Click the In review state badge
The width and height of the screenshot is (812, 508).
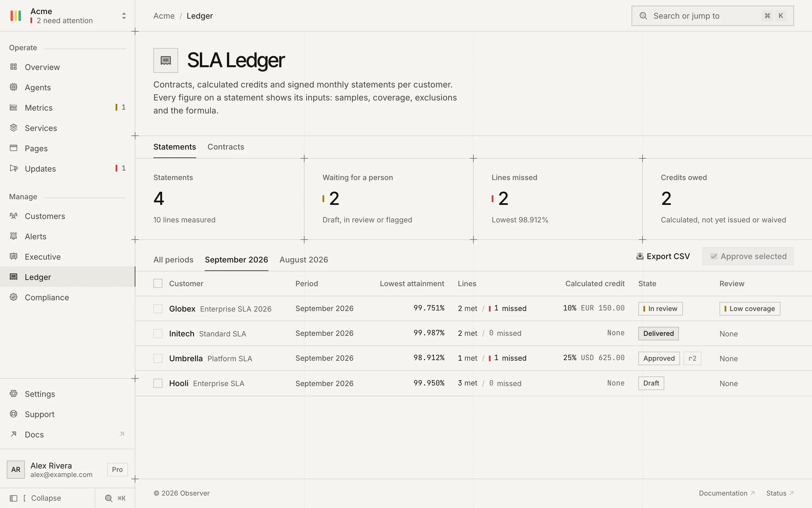click(660, 308)
